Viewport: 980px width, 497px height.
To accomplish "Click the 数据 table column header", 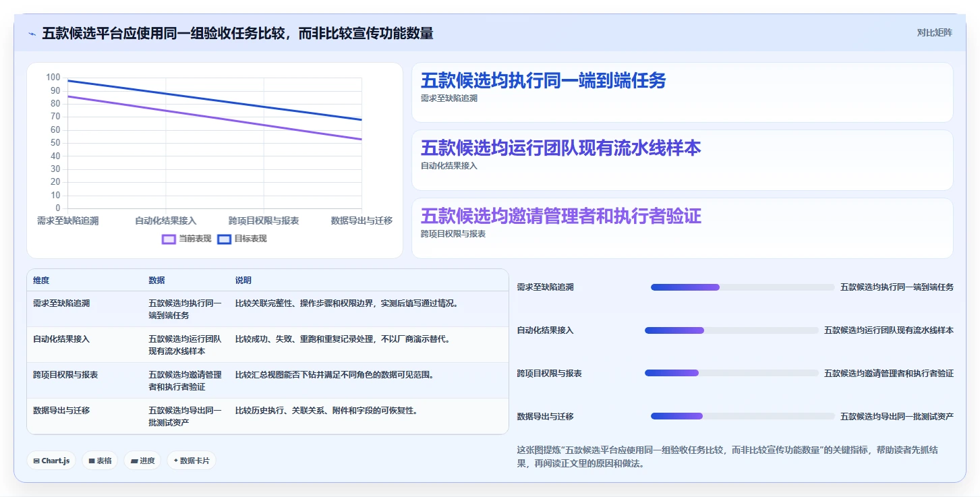I will tap(156, 281).
